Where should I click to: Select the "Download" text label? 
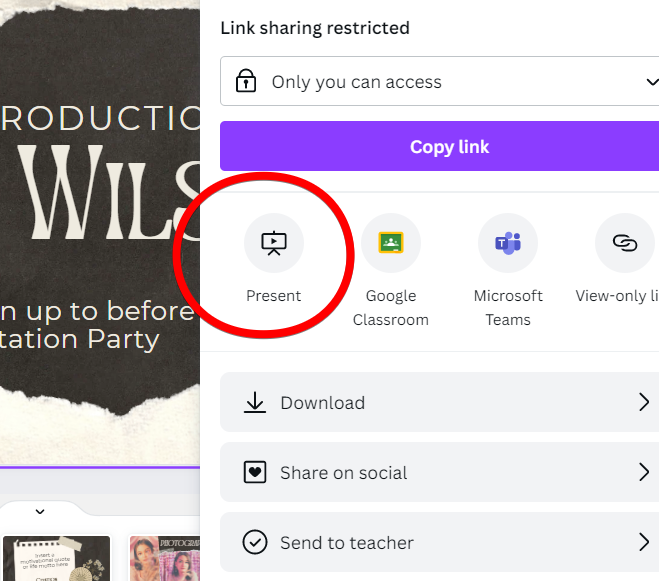[322, 403]
